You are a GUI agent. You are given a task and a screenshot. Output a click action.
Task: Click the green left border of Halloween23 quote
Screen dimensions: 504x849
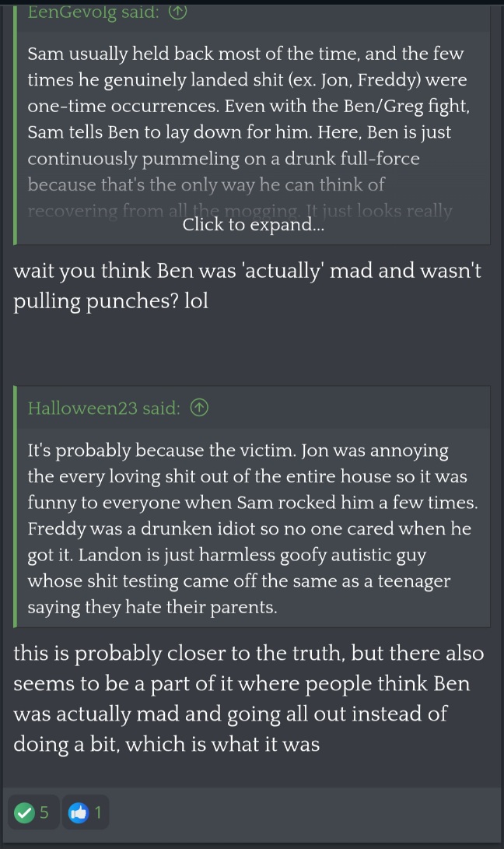click(x=15, y=507)
